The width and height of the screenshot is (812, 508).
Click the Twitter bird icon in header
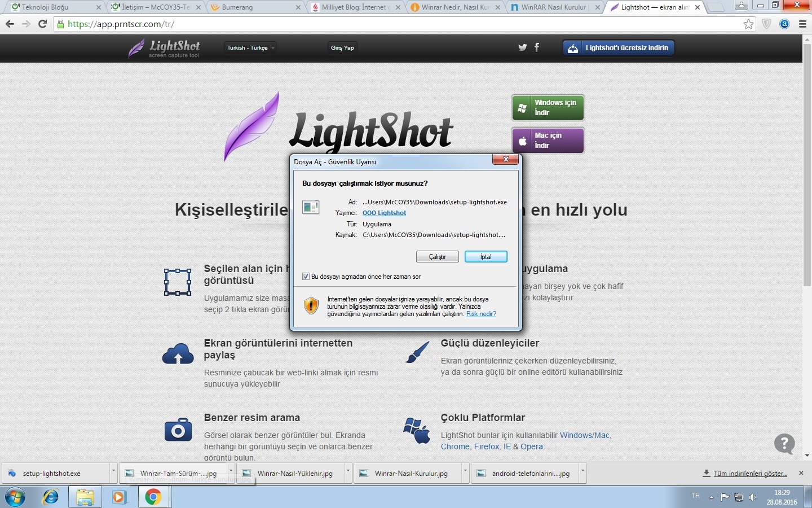pos(523,48)
